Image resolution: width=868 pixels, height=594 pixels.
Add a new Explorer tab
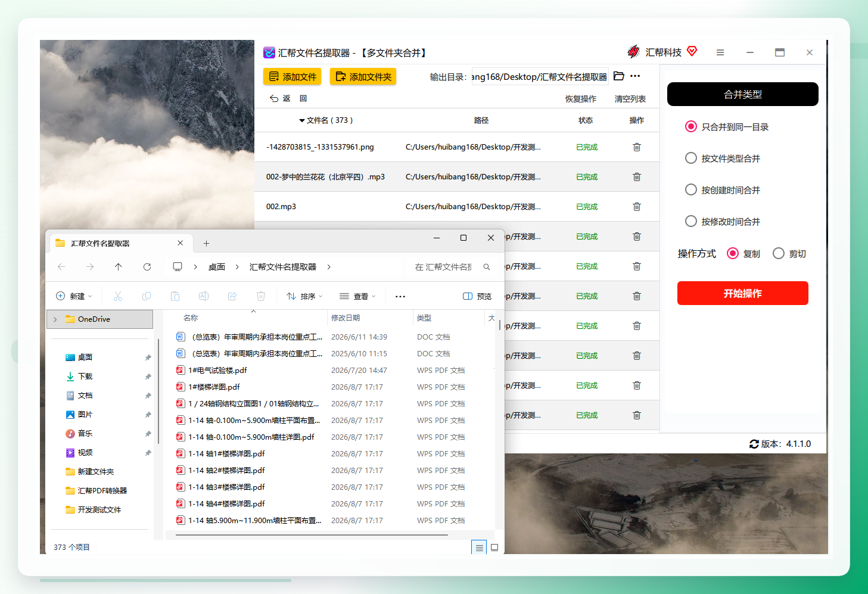pyautogui.click(x=206, y=243)
